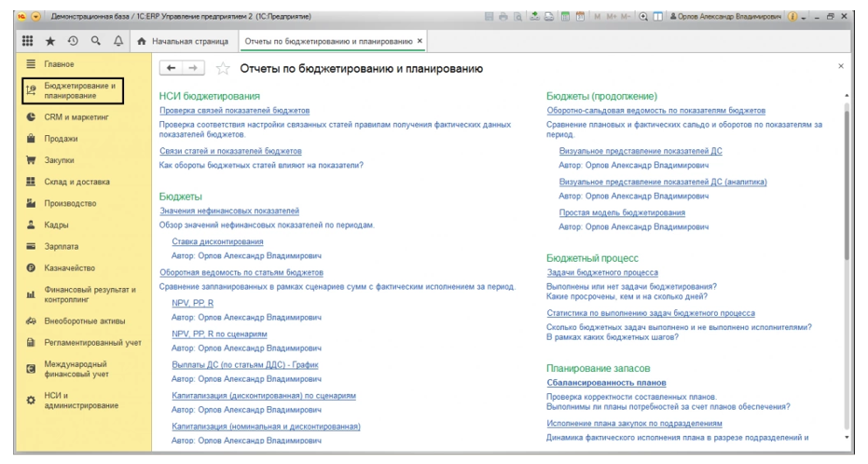Open the Ставка дисконтирования report link

[217, 240]
